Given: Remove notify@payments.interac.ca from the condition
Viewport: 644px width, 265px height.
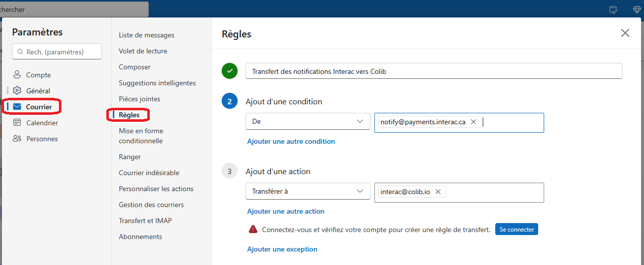Looking at the screenshot, I should coord(473,122).
